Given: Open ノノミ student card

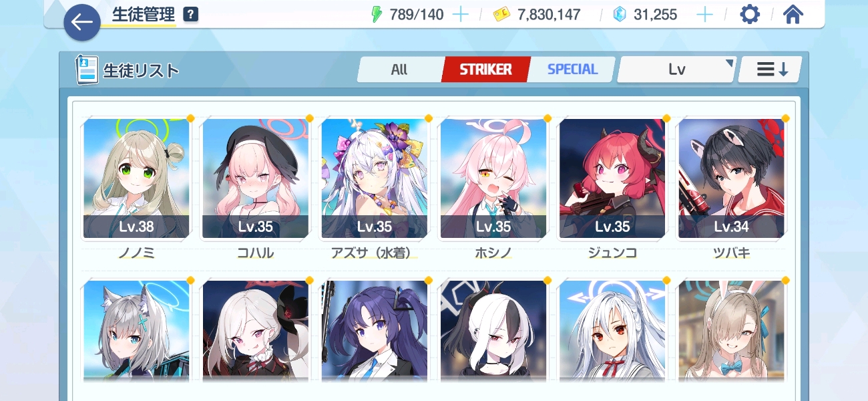Looking at the screenshot, I should 136,178.
